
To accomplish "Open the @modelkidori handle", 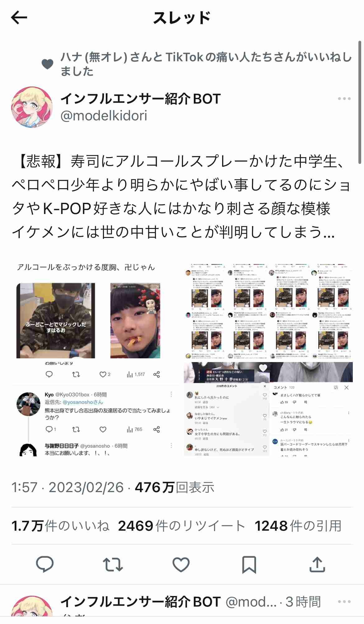I will click(104, 116).
